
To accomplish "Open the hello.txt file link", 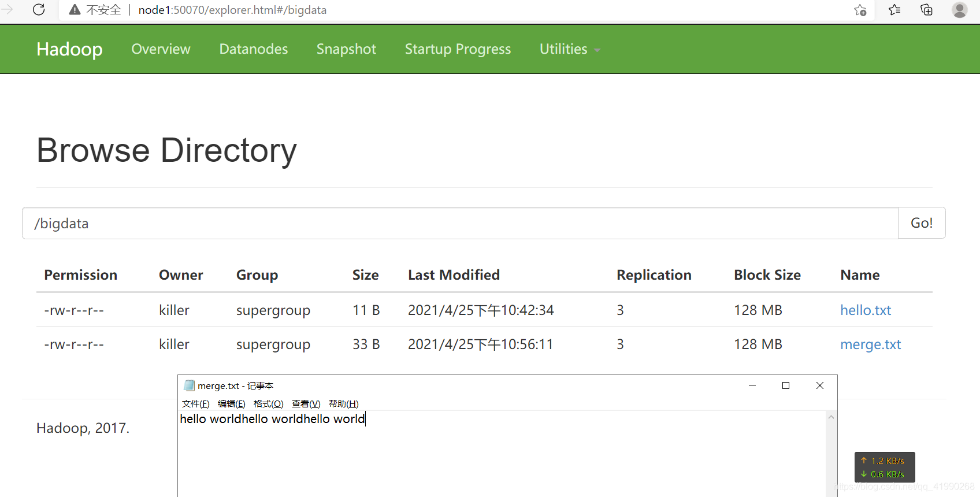I will pos(866,310).
